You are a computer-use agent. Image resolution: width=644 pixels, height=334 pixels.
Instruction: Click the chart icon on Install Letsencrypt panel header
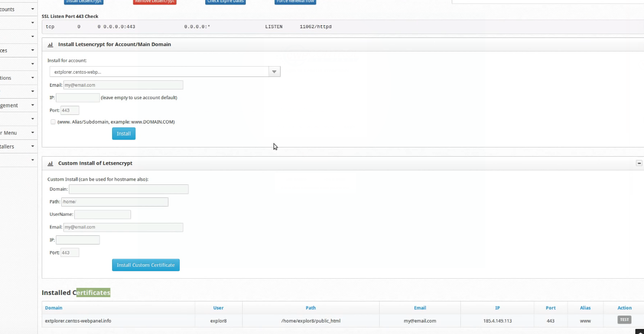point(50,44)
